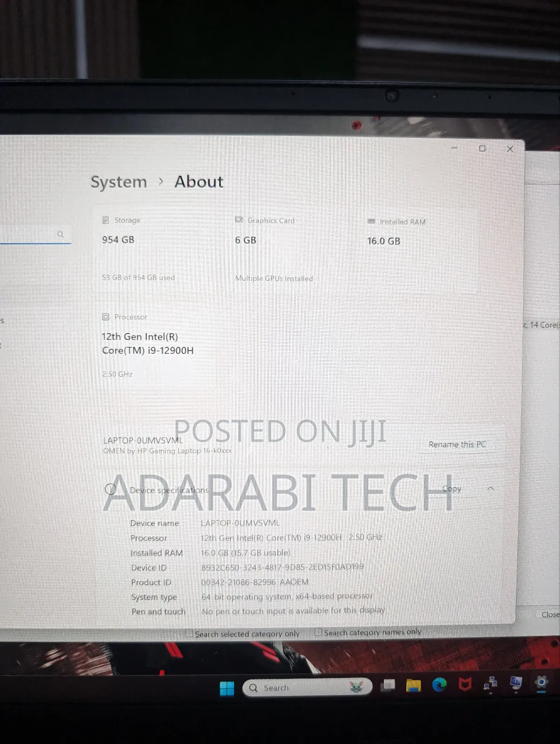Click the search highlight icon in taskbar search

click(x=356, y=686)
